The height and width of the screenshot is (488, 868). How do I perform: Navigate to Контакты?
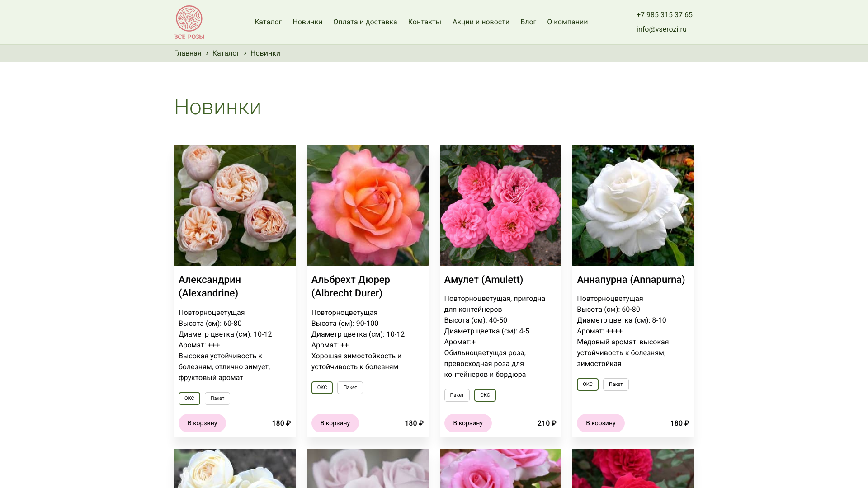click(x=425, y=22)
